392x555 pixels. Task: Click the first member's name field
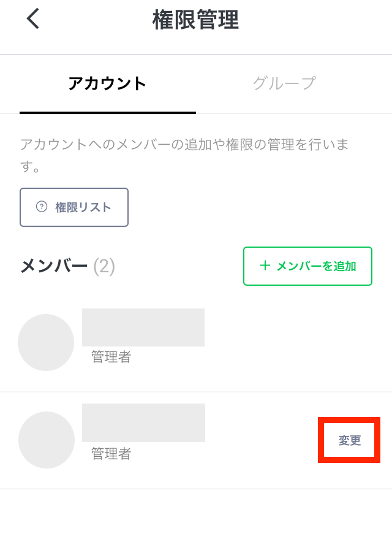tap(143, 327)
